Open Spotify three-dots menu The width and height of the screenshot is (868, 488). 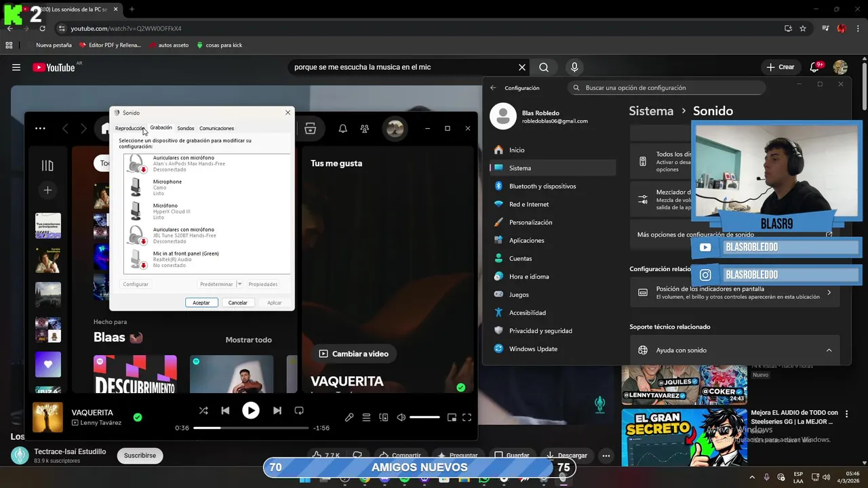click(x=40, y=128)
